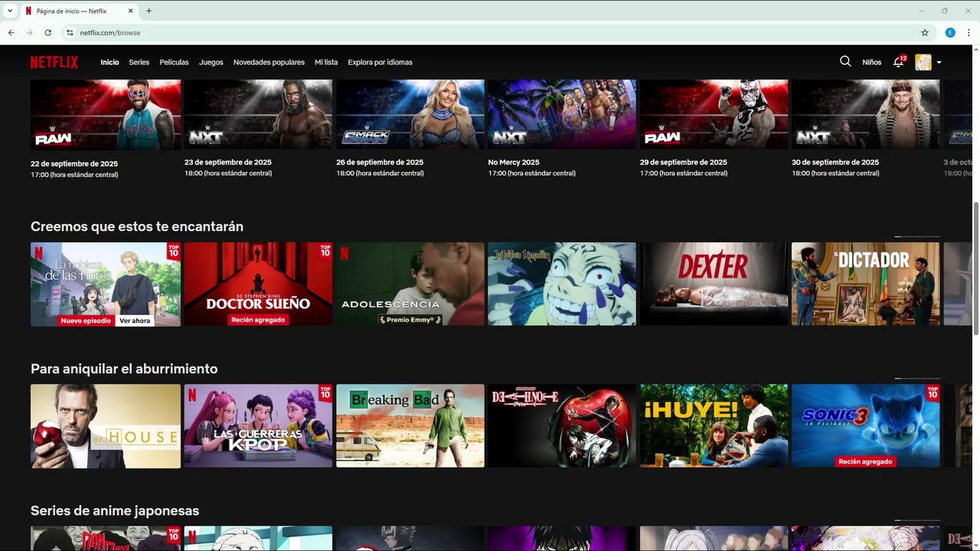Click No Mercy 2025 caption

[514, 162]
